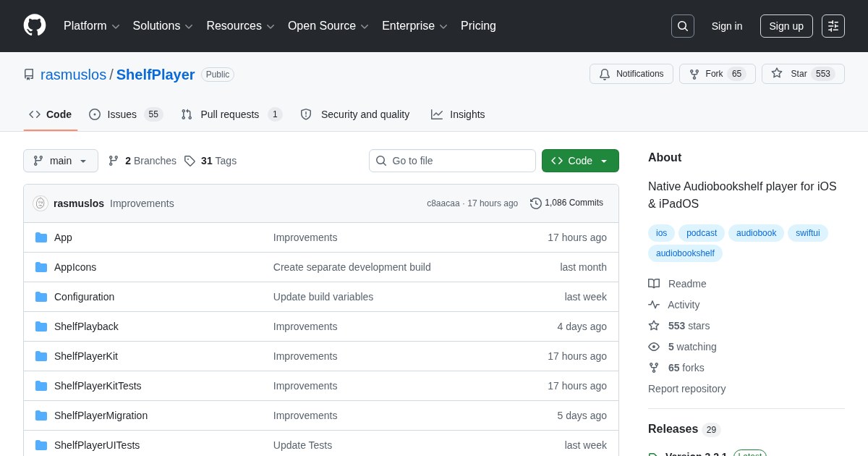
Task: Expand the Enterprise menu
Action: click(414, 26)
